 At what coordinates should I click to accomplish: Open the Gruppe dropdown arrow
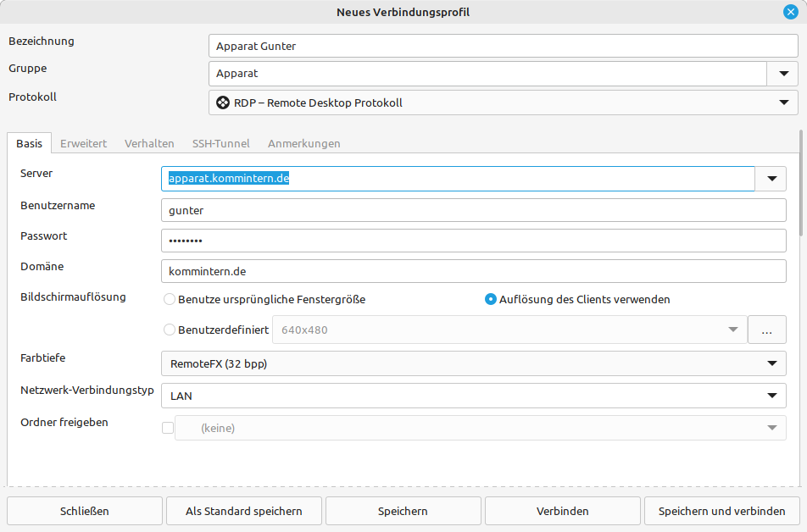click(x=782, y=74)
